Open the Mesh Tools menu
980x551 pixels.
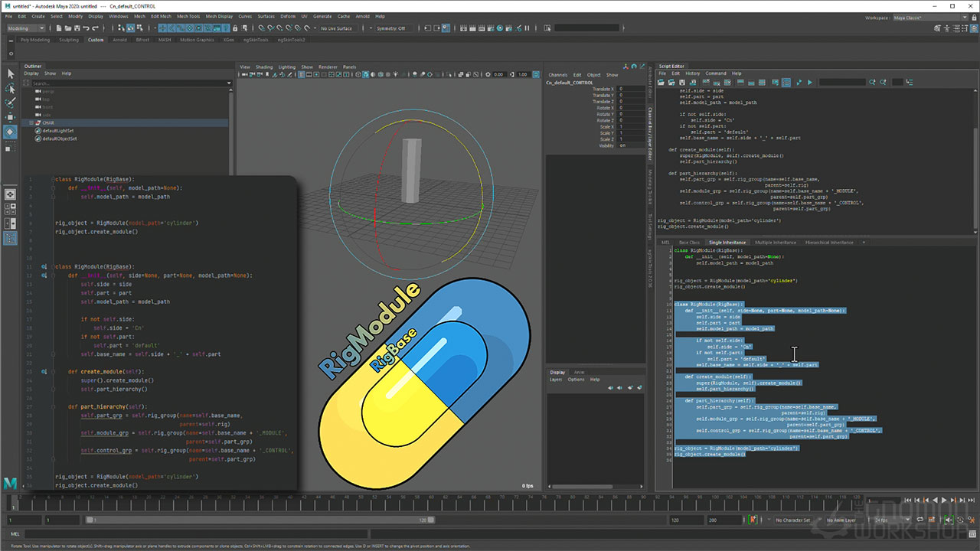click(x=188, y=16)
